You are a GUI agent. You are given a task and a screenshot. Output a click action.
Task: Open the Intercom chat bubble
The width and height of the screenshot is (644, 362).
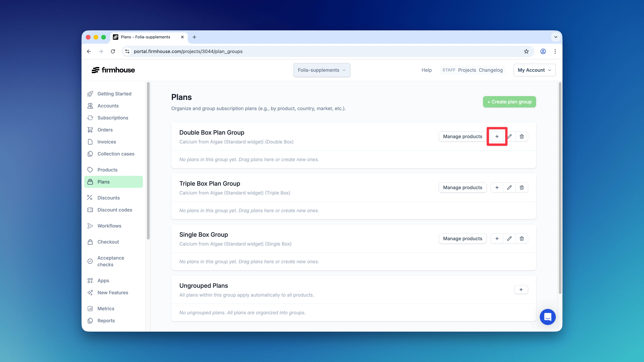pyautogui.click(x=547, y=317)
